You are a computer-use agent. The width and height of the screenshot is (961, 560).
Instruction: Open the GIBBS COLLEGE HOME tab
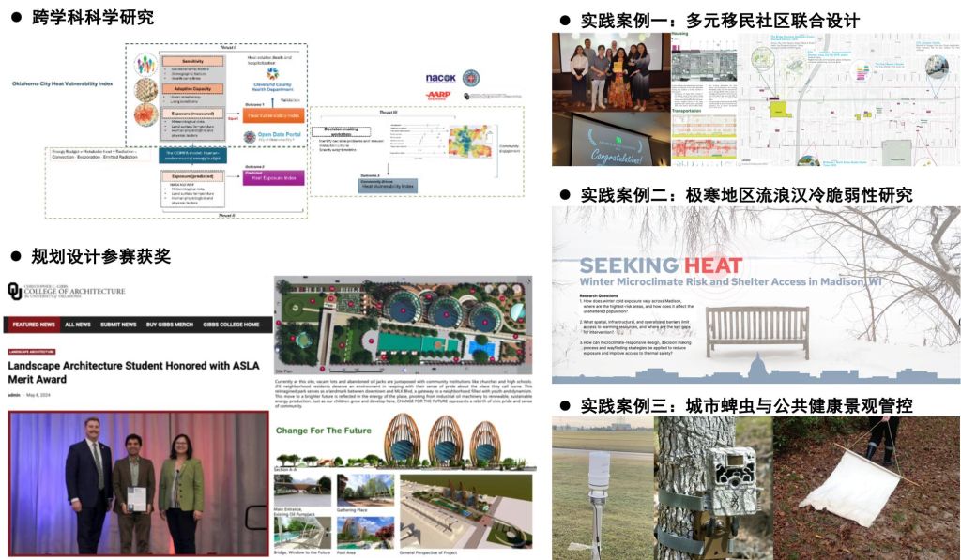point(231,325)
